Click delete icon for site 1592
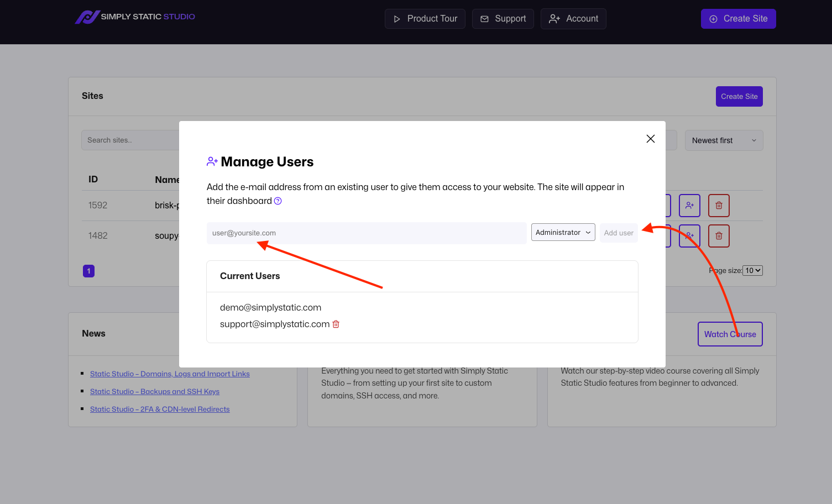The height and width of the screenshot is (504, 832). (719, 206)
